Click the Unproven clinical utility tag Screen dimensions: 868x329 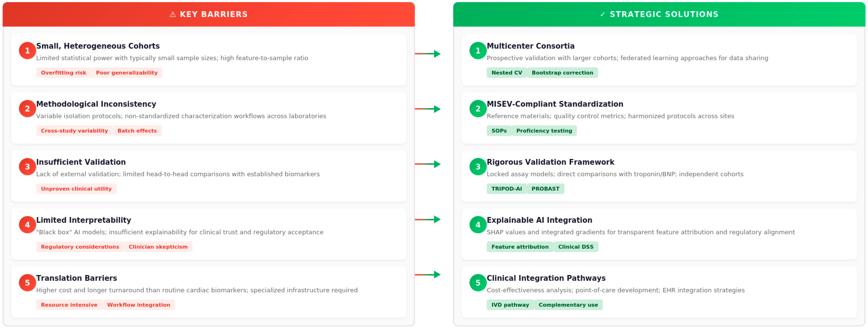tap(76, 189)
